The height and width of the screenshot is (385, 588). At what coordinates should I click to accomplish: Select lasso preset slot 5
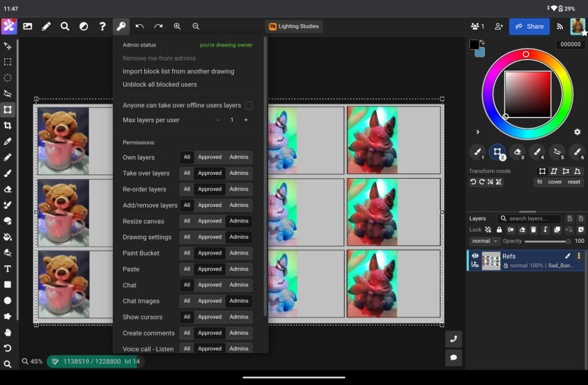[x=558, y=152]
